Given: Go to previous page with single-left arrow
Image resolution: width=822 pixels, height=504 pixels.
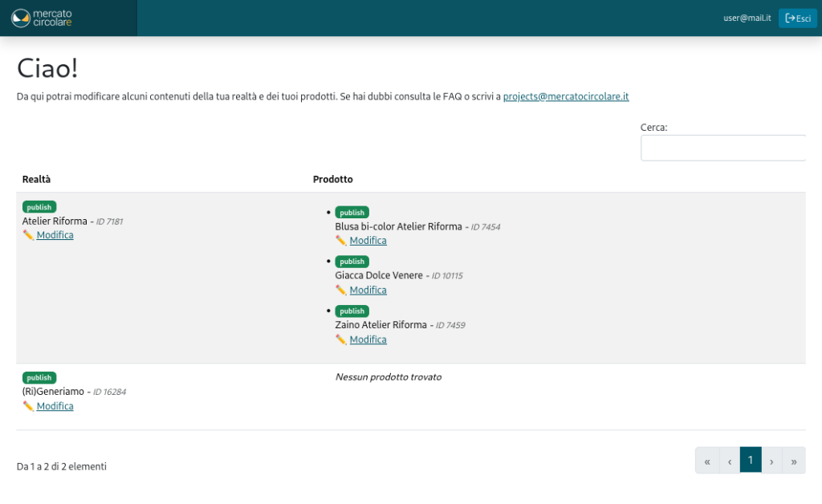Looking at the screenshot, I should (x=729, y=461).
